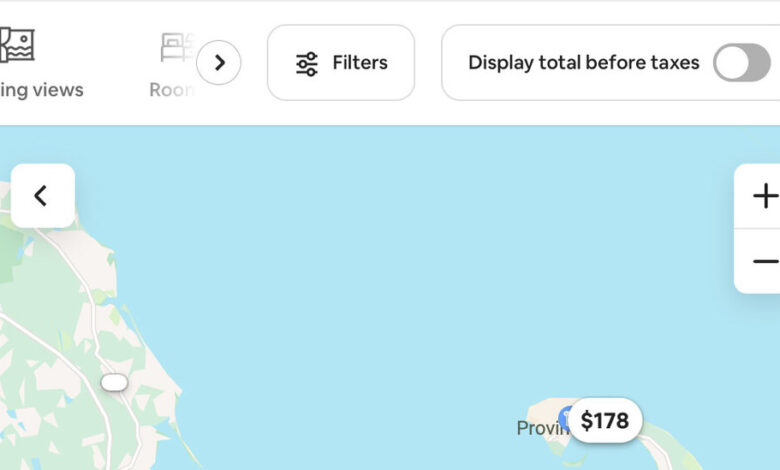Select the "views" category tab text
Screen dimensions: 780x470
58,90
